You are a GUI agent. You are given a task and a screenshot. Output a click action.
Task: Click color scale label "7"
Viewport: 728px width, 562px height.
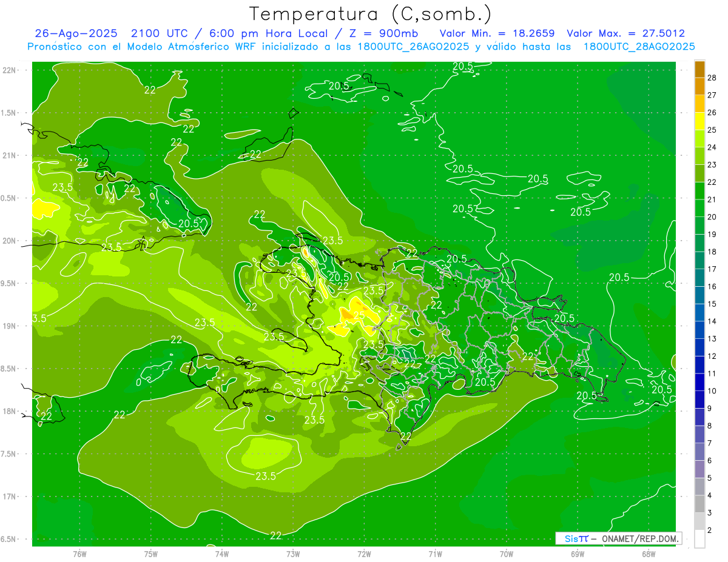point(710,443)
